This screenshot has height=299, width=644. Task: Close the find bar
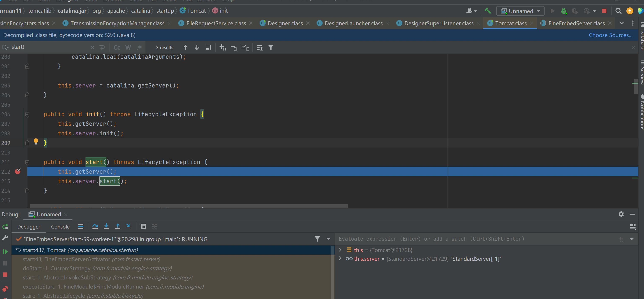634,47
